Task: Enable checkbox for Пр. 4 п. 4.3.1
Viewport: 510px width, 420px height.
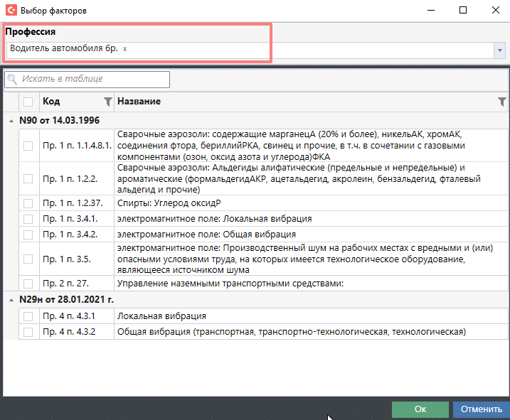Action: [x=28, y=316]
